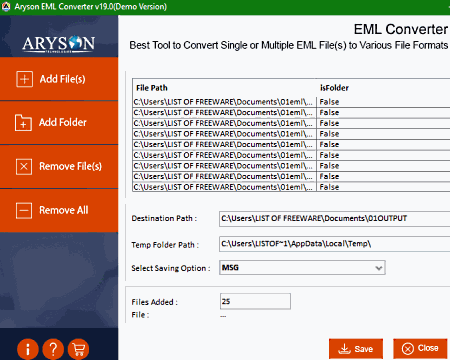This screenshot has height=360, width=450.
Task: Click the Files Added field showing 25
Action: tap(255, 301)
